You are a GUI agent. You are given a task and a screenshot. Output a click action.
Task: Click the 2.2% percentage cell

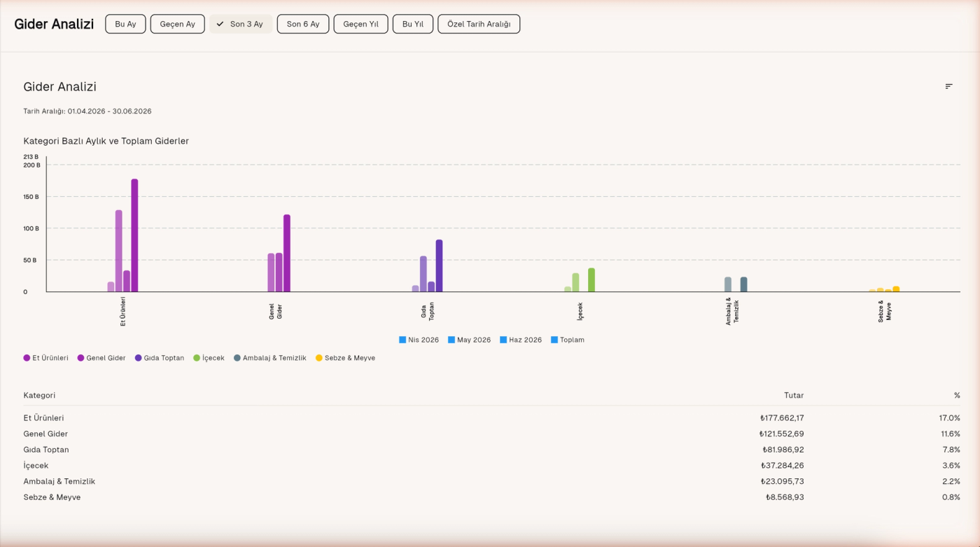click(951, 482)
